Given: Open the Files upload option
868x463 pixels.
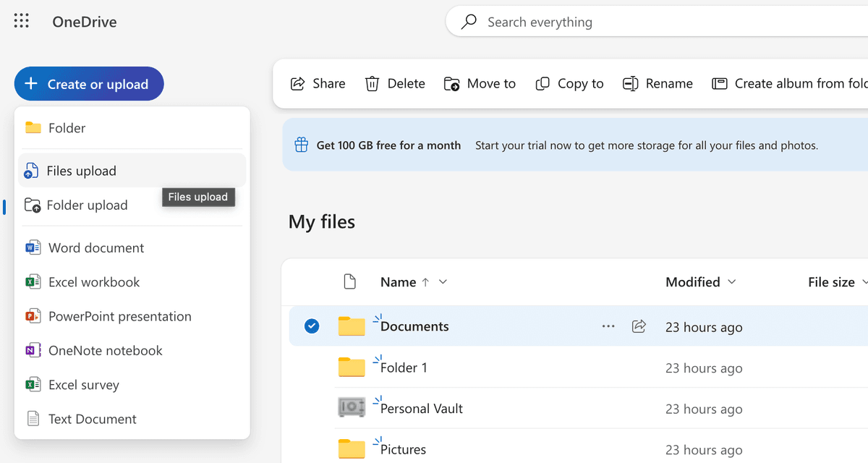Looking at the screenshot, I should pyautogui.click(x=80, y=171).
